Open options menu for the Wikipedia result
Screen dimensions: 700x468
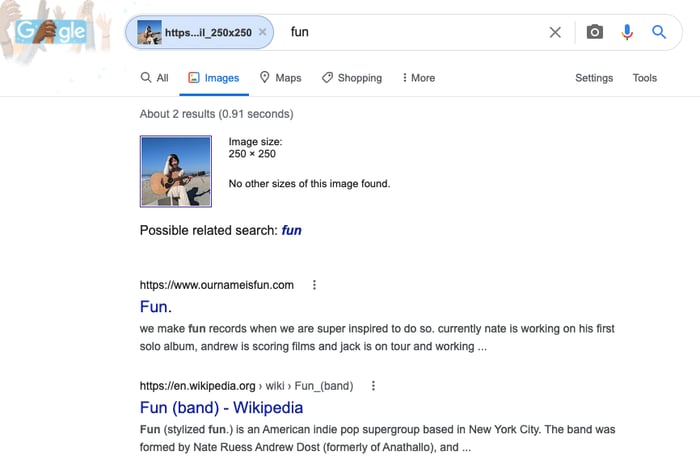[x=373, y=386]
